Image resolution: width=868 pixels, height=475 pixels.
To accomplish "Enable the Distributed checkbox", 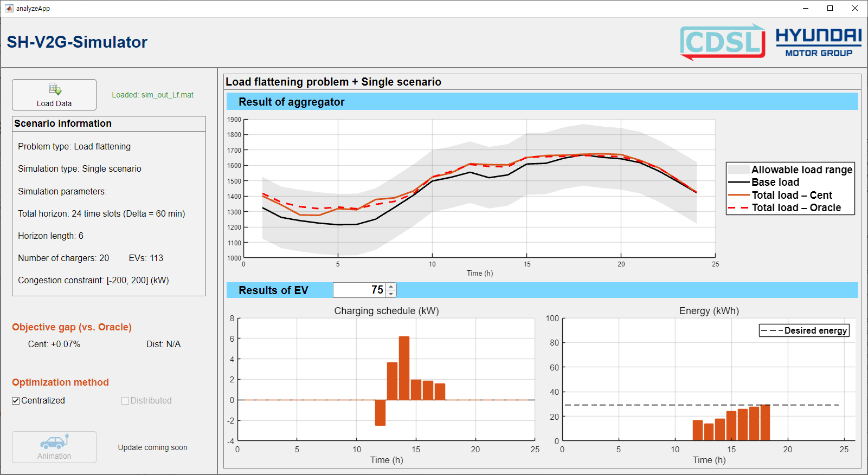I will 125,401.
